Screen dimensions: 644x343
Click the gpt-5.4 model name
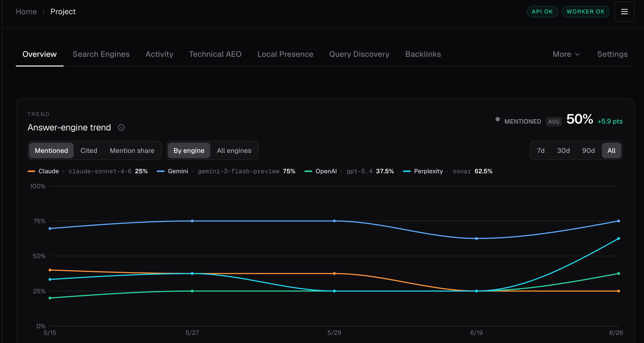[x=360, y=171]
